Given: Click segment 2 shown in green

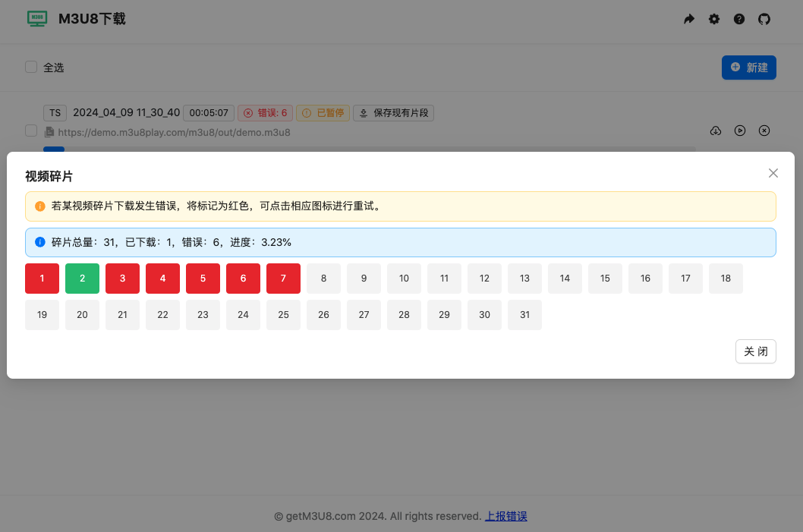Looking at the screenshot, I should click(x=82, y=279).
